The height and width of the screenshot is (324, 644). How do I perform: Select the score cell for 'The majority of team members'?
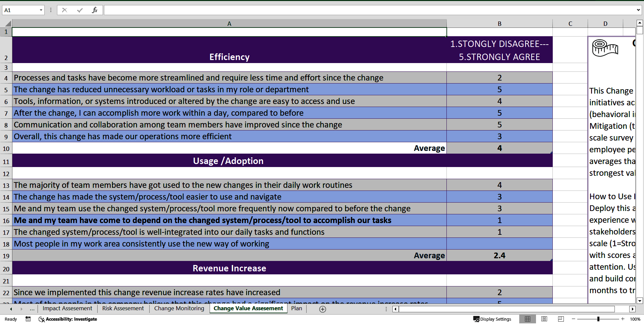click(499, 185)
